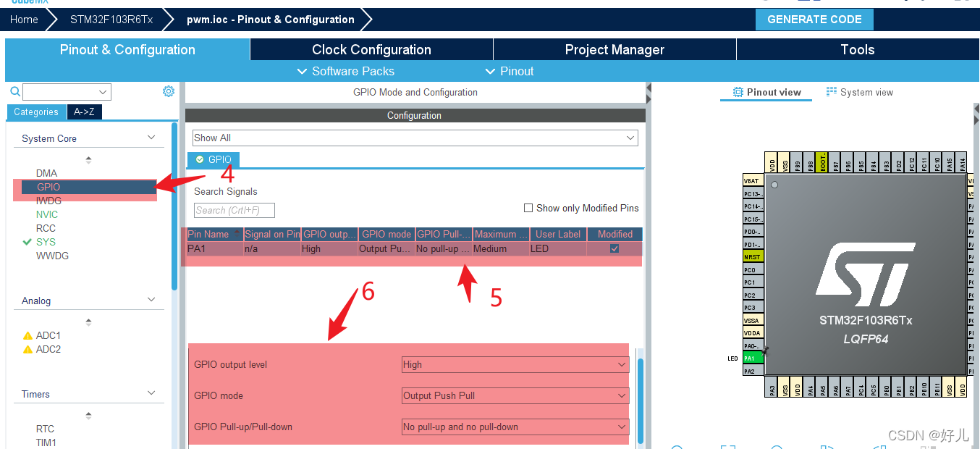Open the search magnifier icon in the sidebar
This screenshot has width=980, height=449.
[14, 91]
